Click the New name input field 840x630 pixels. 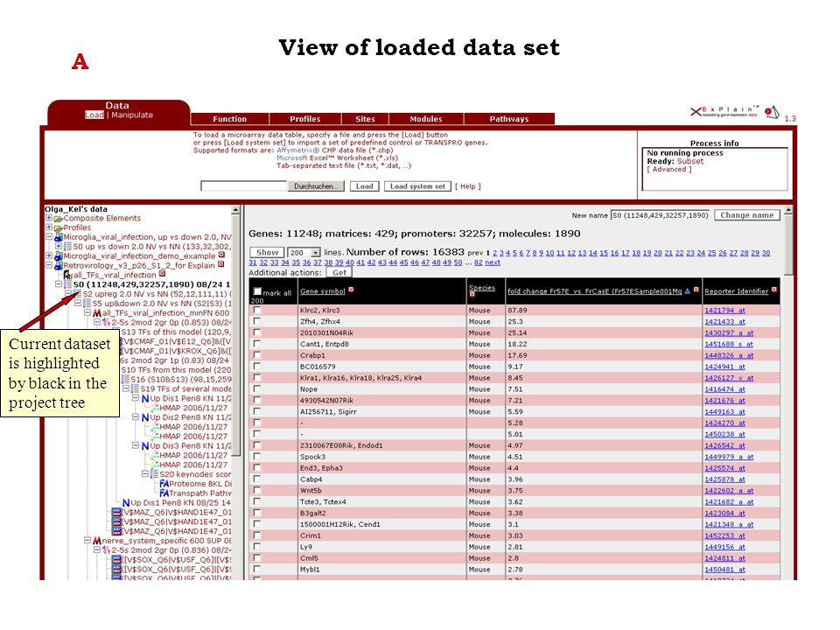[x=660, y=215]
